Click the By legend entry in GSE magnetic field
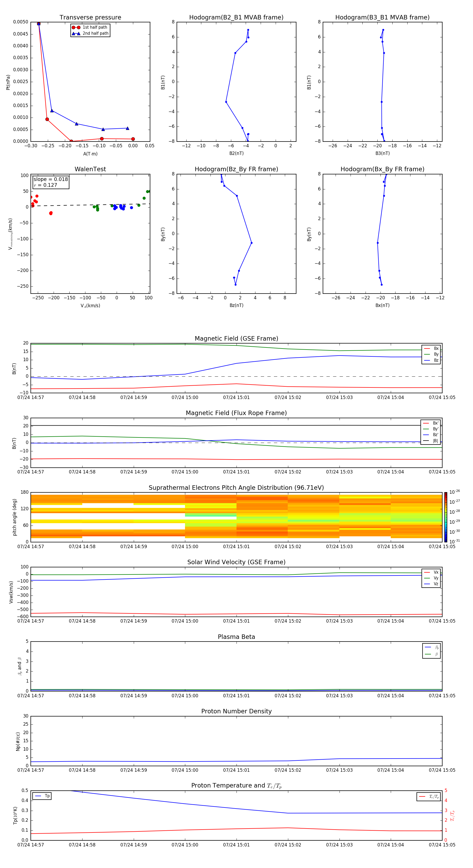Viewport: 473px width, 868px height. [431, 355]
